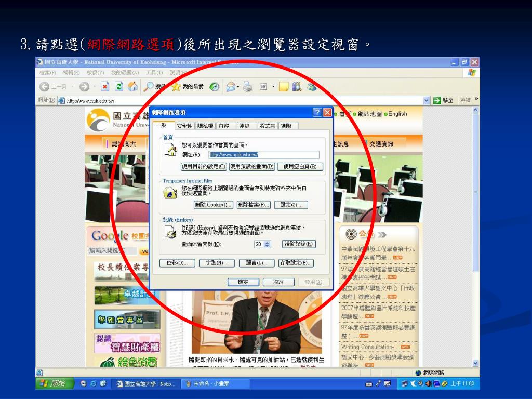Open the 檢視 menu in IE

pos(95,73)
